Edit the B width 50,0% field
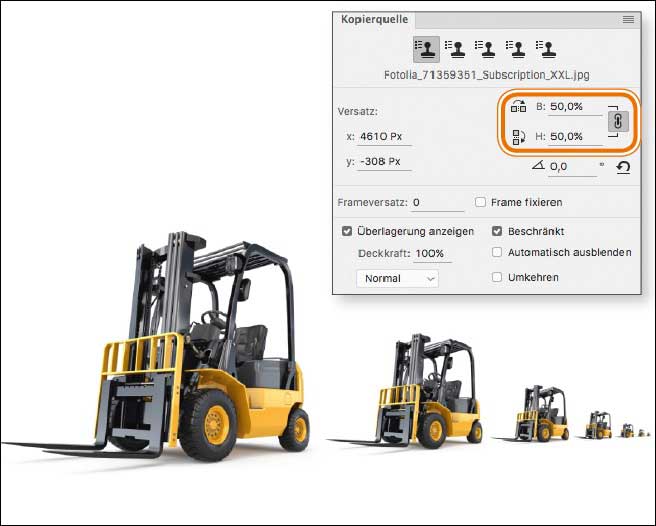This screenshot has width=656, height=526. 575,107
